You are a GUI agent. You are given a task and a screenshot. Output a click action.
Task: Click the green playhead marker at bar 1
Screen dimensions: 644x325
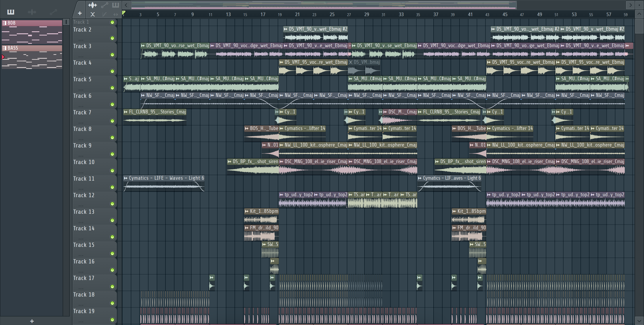point(124,13)
